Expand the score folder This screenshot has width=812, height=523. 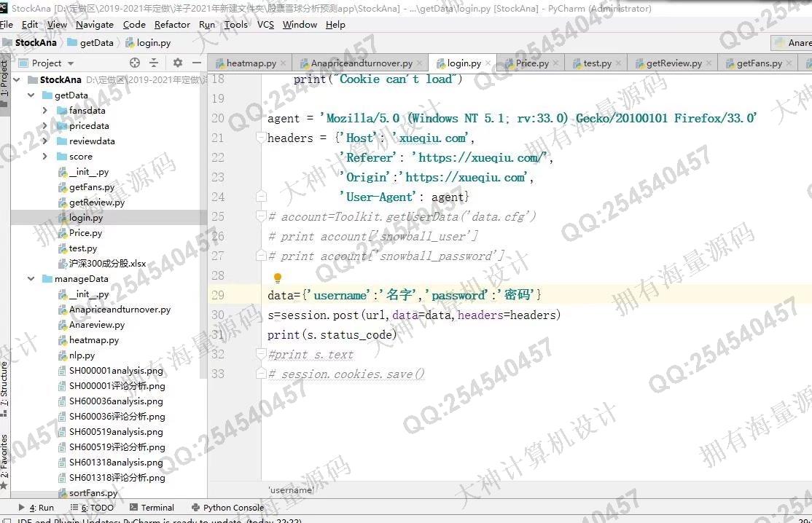coord(44,156)
